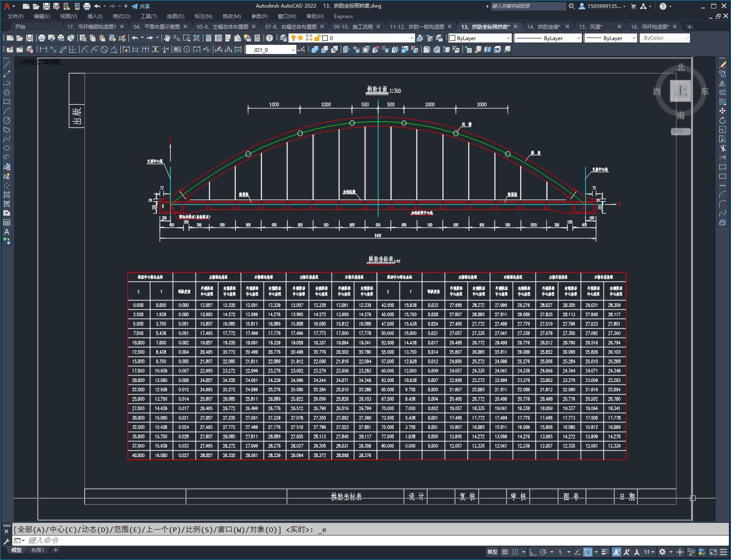Activate the Hatch tool
This screenshot has height=560, width=731.
pos(7,195)
